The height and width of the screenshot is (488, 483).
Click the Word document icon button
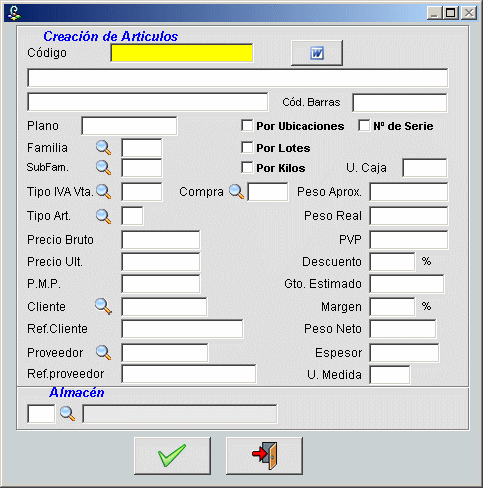point(317,53)
